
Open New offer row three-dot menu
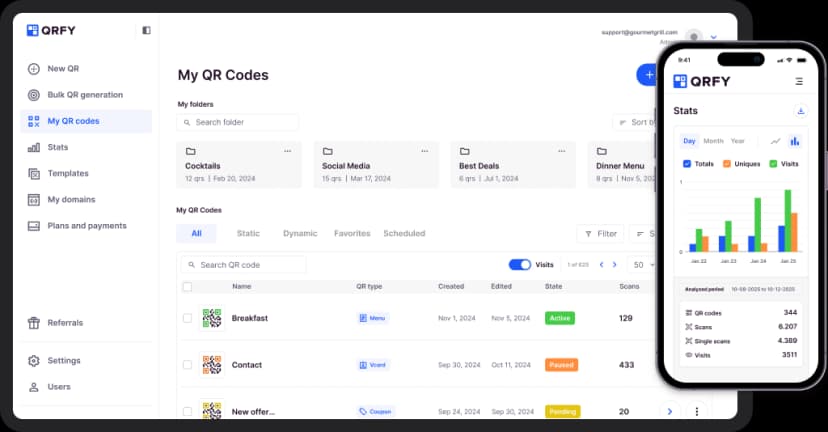tap(697, 411)
